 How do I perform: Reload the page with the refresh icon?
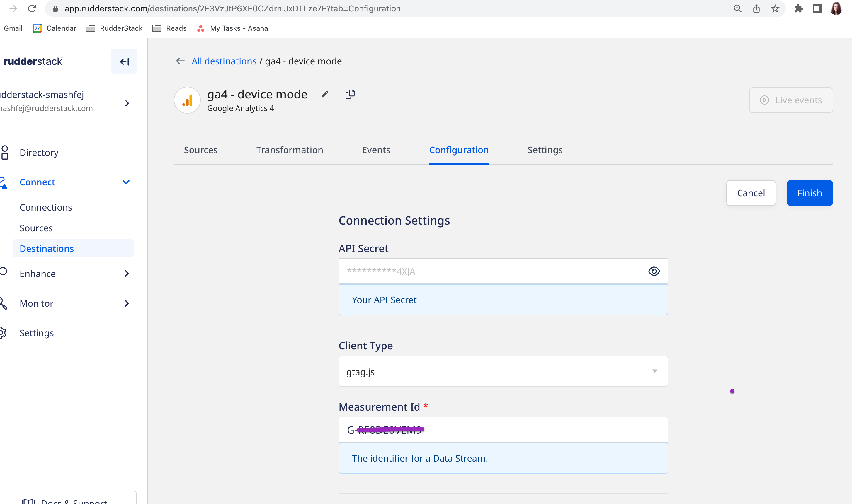pyautogui.click(x=32, y=8)
